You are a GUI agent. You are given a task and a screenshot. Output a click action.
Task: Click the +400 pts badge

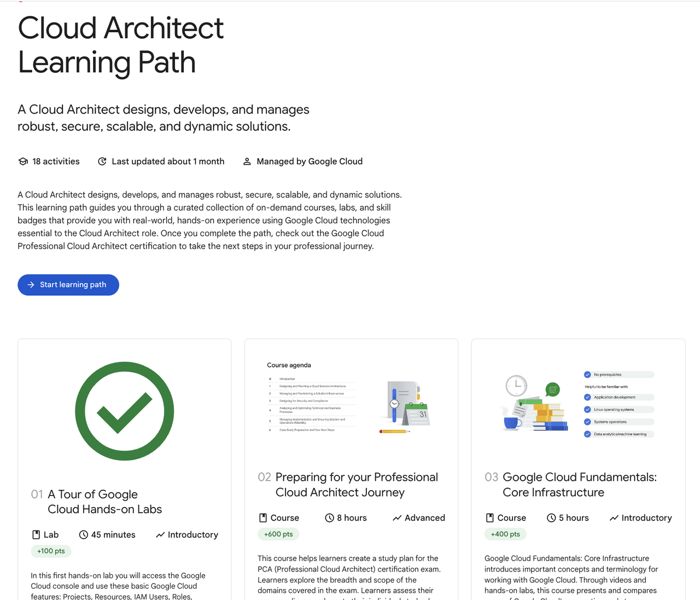click(505, 534)
